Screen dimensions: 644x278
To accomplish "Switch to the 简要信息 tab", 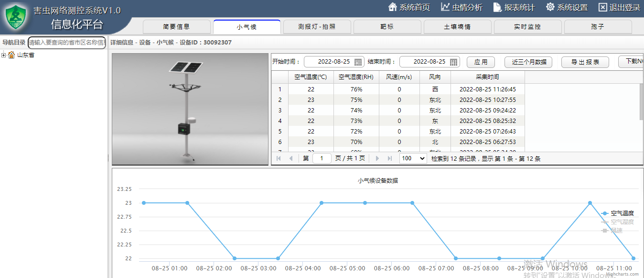I will tap(177, 27).
